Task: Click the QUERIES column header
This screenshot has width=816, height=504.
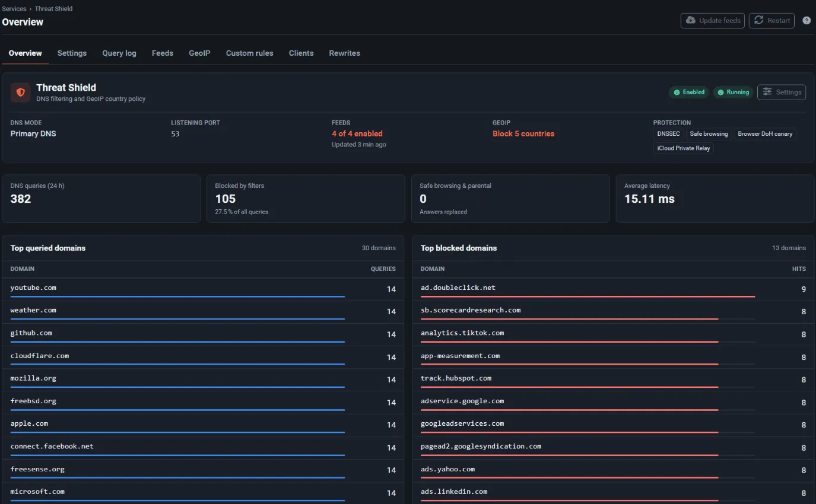Action: [x=383, y=269]
